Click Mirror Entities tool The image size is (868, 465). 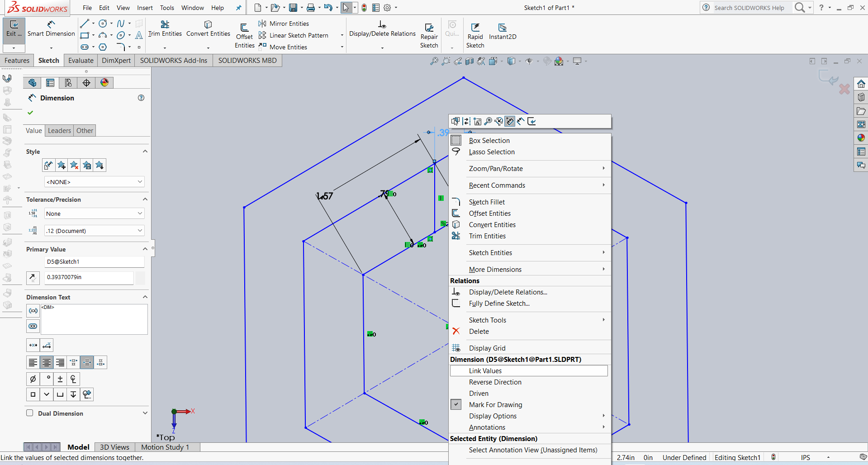(x=284, y=24)
